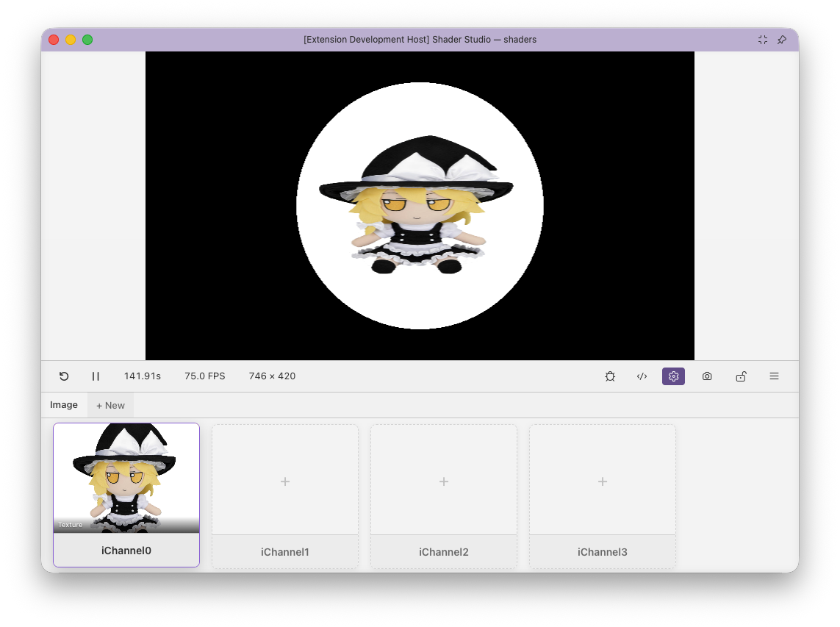The image size is (840, 627).
Task: Toggle the shader lock icon
Action: click(741, 376)
